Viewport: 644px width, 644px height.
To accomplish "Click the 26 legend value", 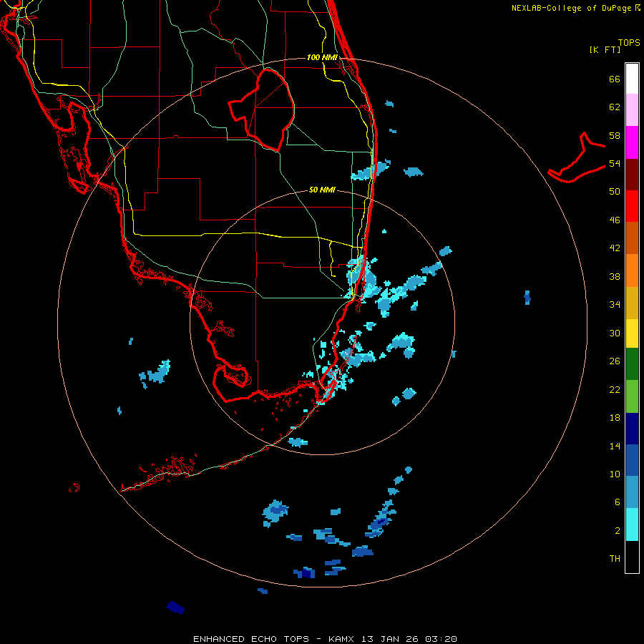I will [615, 361].
